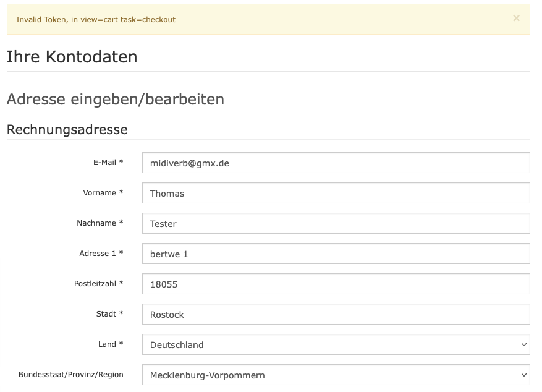The image size is (542, 392).
Task: Click the Vorname field label
Action: coord(103,192)
